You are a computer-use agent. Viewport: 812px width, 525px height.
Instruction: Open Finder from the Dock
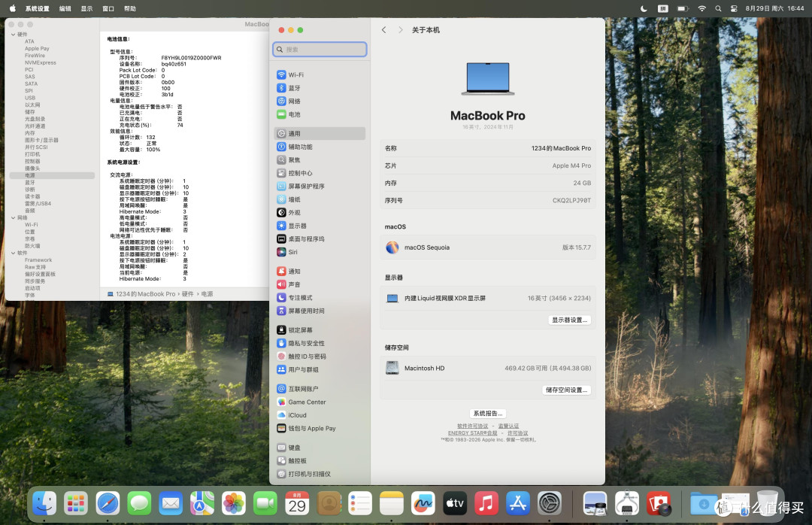pyautogui.click(x=44, y=503)
